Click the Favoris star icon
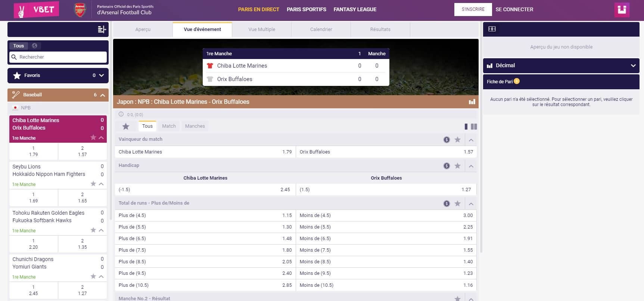The image size is (644, 301). coord(17,75)
